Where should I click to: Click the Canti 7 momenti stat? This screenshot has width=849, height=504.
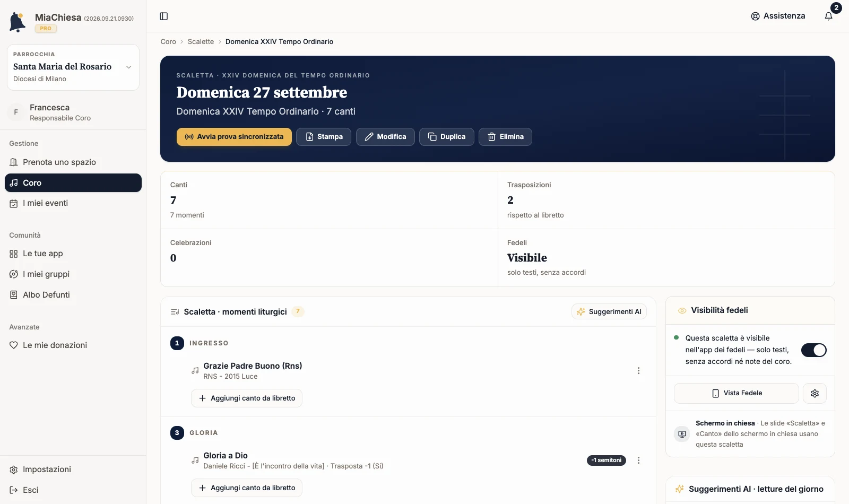tap(329, 200)
